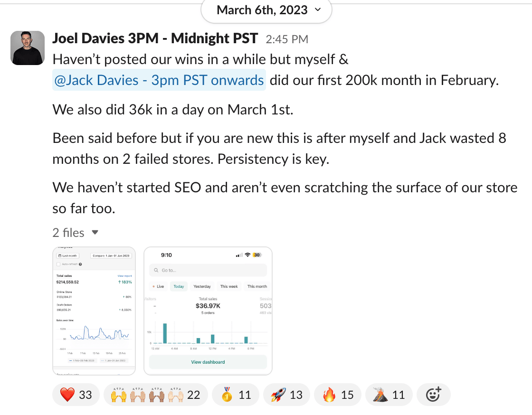The image size is (532, 415).
Task: Click the volcano reaction pill
Action: pos(389,395)
